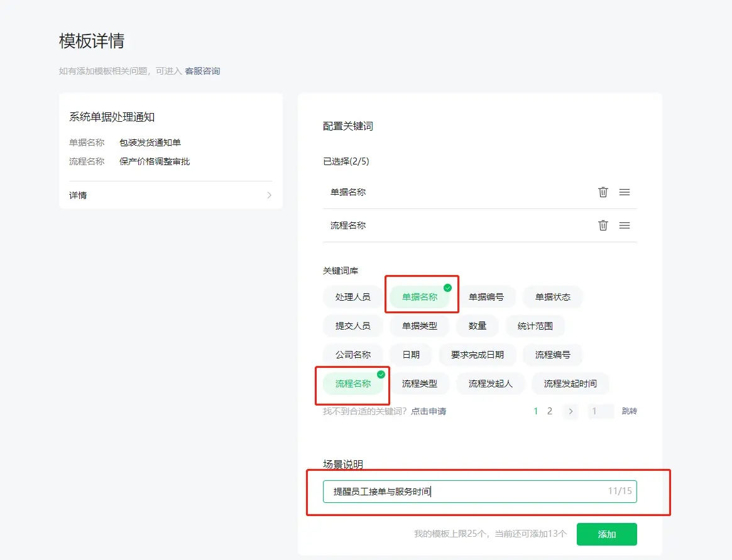Screen dimensions: 732x560
Task: Click the 场景说明 text input
Action: (465, 492)
